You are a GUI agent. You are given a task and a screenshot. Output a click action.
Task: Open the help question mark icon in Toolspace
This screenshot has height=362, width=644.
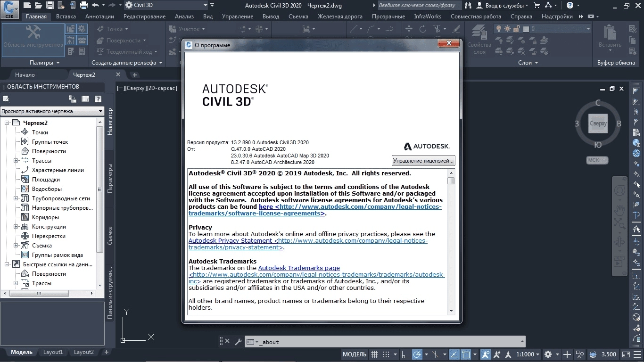(98, 99)
